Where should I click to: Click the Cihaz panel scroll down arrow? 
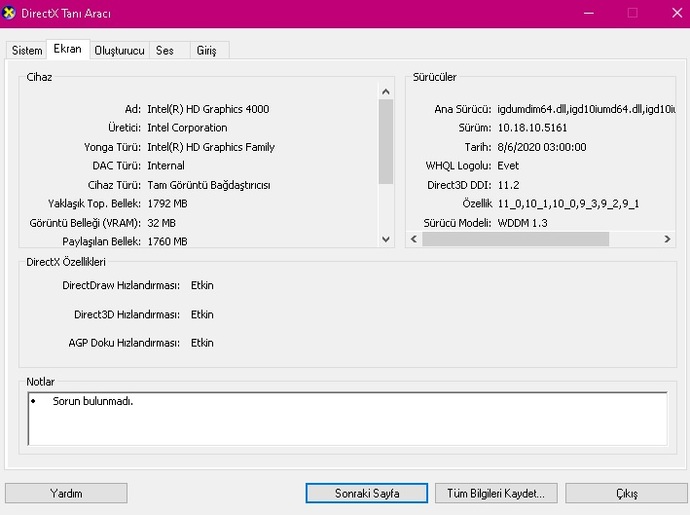pyautogui.click(x=386, y=239)
